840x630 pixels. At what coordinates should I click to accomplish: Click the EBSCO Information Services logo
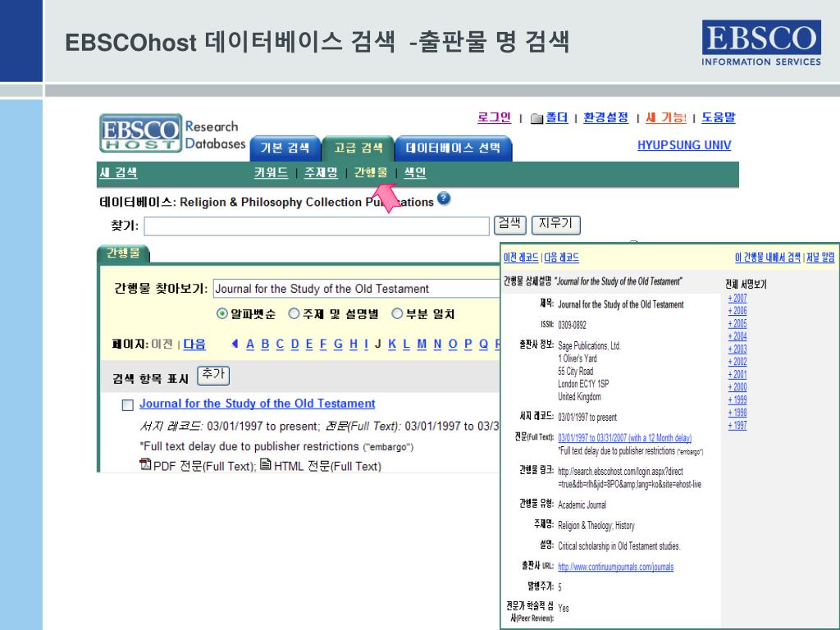(x=761, y=43)
